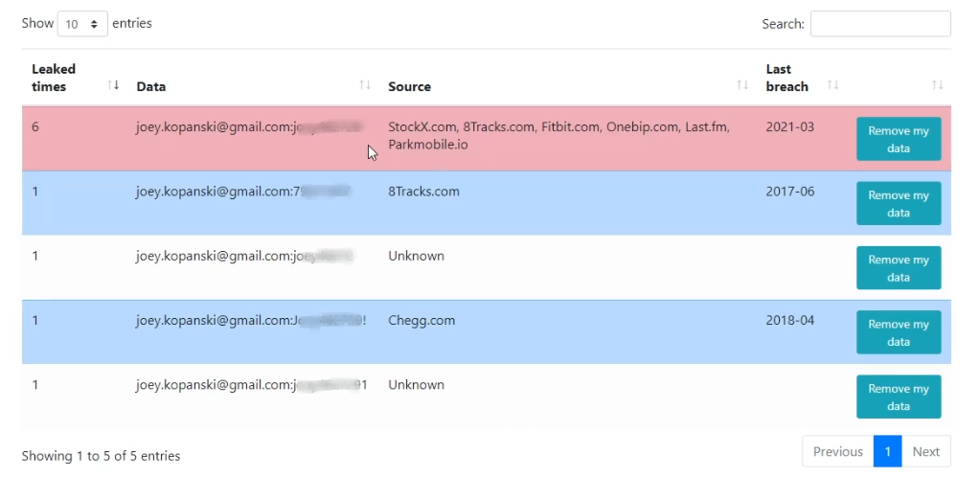Select the 2018-04 last breach date

pyautogui.click(x=790, y=320)
